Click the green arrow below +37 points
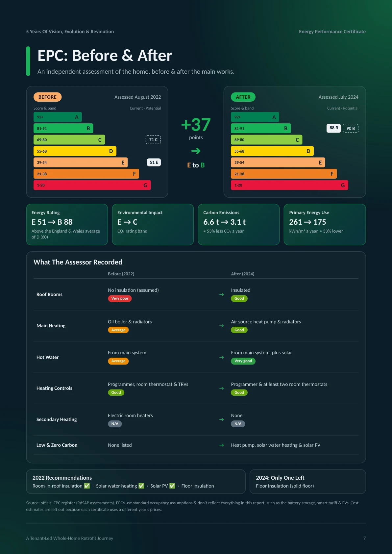Image resolution: width=392 pixels, height=554 pixels. coord(196,151)
